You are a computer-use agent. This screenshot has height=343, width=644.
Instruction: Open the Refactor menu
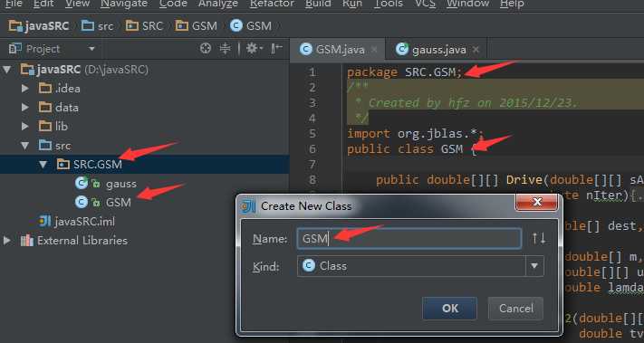[272, 4]
